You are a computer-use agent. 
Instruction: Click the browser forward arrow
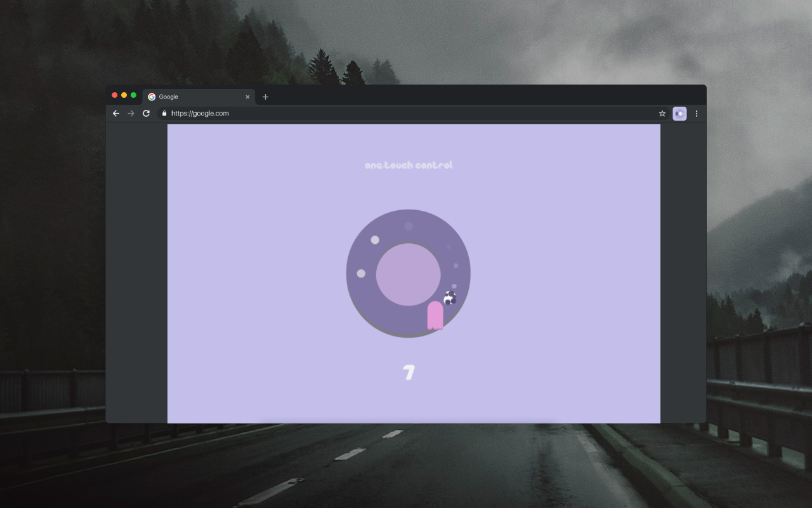click(131, 114)
